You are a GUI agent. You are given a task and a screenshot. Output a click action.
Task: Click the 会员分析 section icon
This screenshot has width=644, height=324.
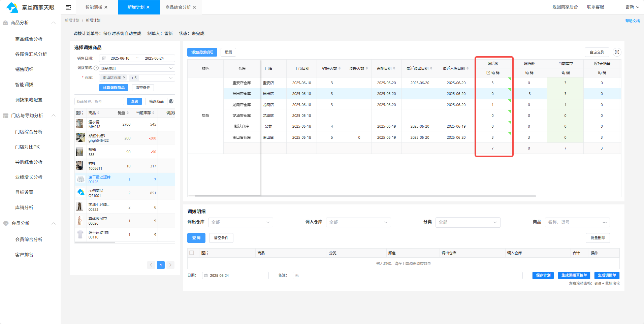click(5, 224)
